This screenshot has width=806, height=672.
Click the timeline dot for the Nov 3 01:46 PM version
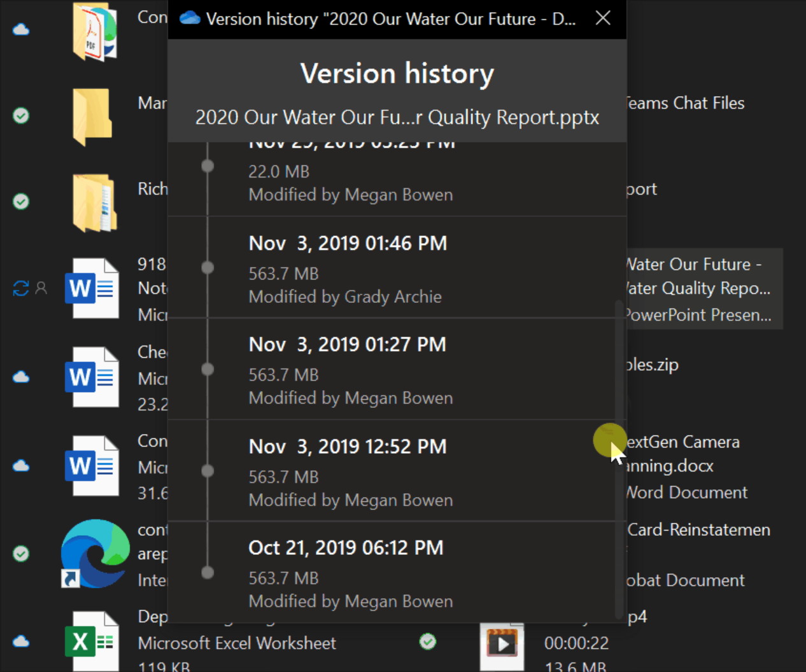pyautogui.click(x=207, y=267)
